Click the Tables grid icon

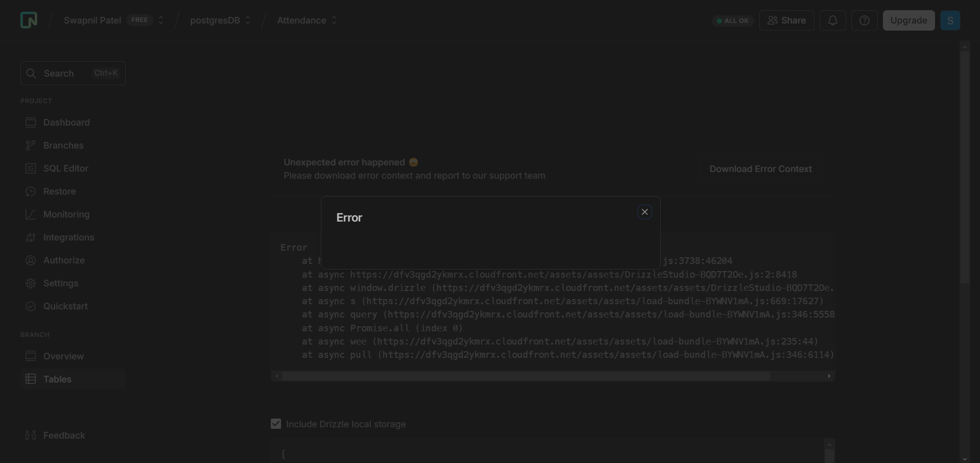[x=31, y=379]
